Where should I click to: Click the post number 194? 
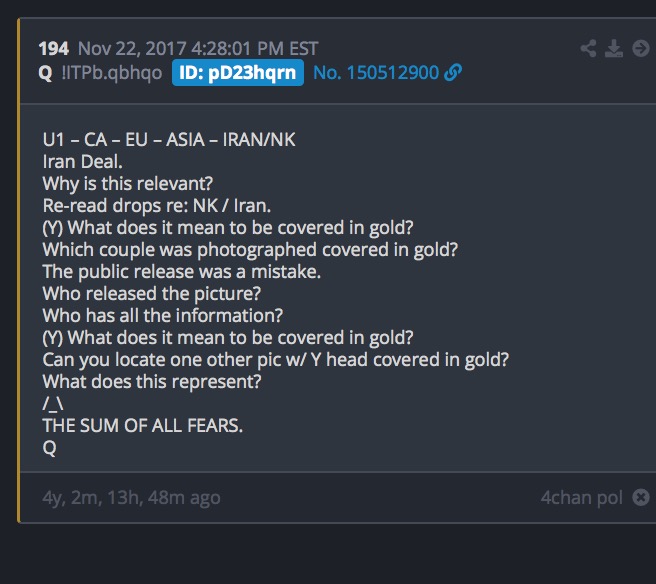coord(54,49)
